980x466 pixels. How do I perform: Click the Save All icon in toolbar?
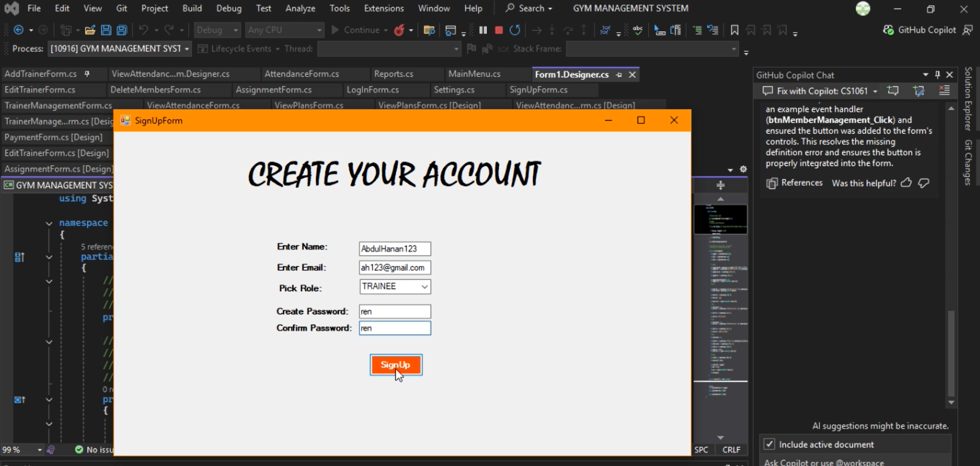click(122, 30)
